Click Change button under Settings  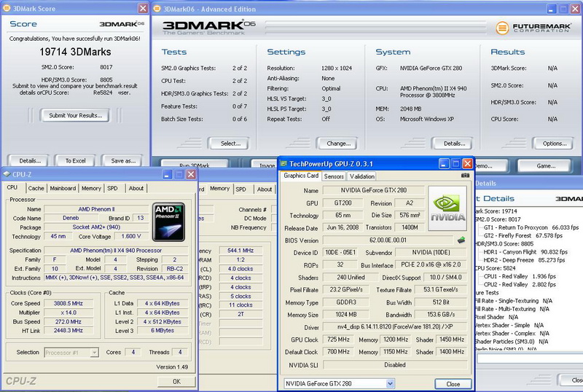(337, 144)
